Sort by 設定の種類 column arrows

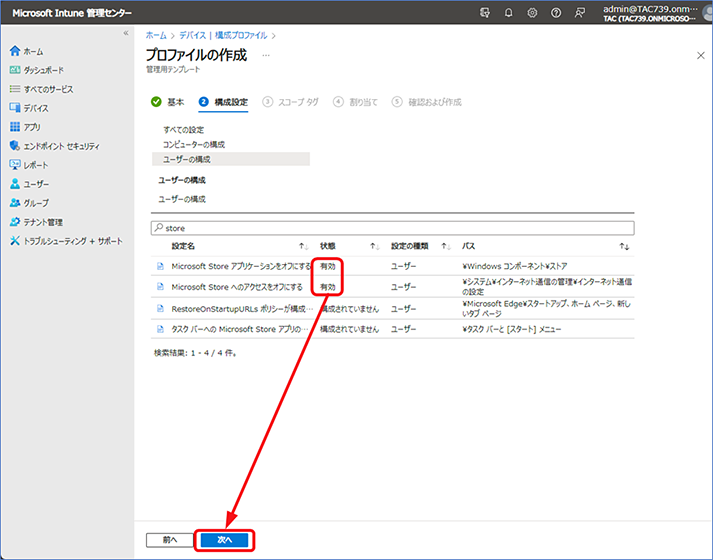point(446,246)
